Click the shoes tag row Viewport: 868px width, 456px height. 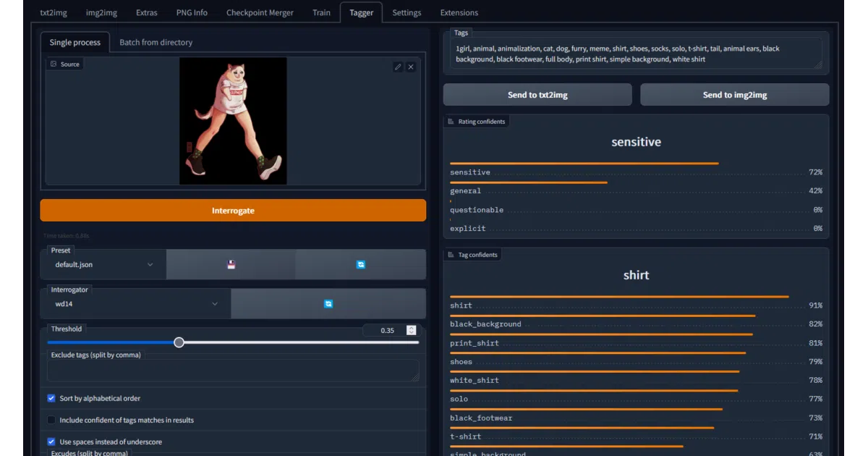coord(636,358)
